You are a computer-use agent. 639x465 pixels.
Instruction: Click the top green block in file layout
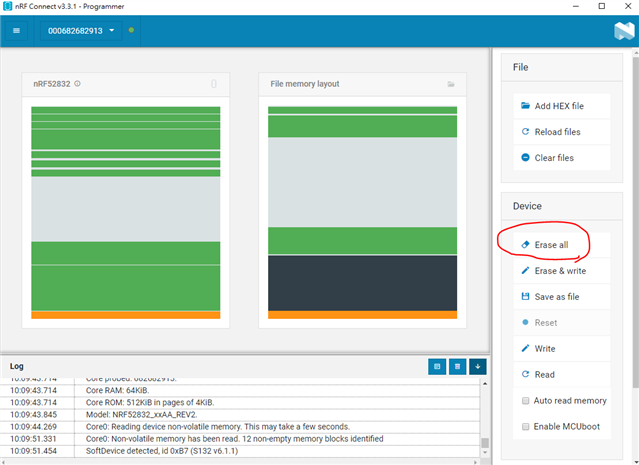pos(362,110)
